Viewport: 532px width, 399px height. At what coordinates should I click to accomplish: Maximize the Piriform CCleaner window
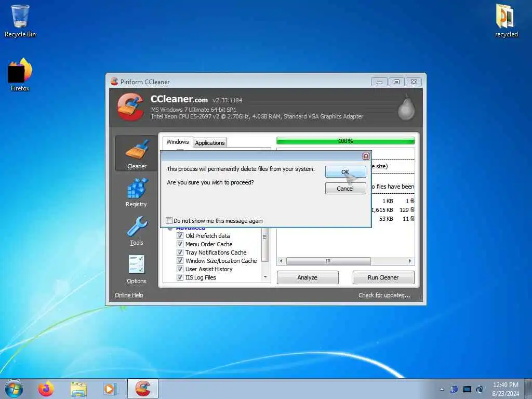coord(396,82)
